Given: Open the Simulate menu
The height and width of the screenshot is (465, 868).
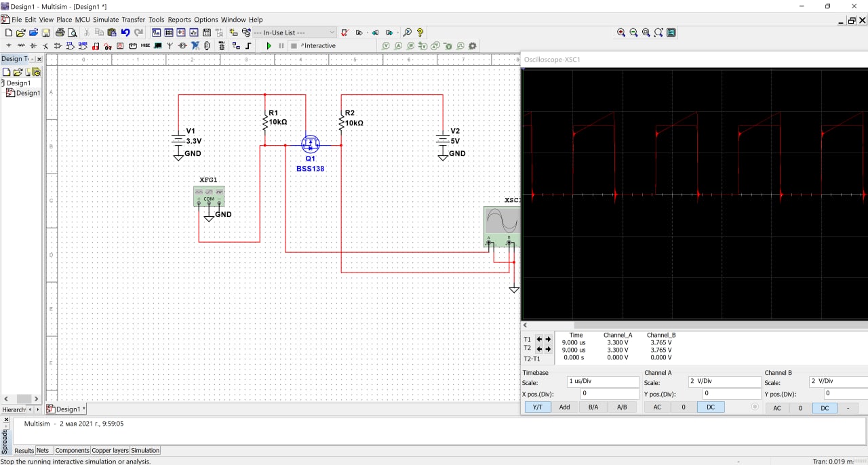Looking at the screenshot, I should pyautogui.click(x=105, y=20).
